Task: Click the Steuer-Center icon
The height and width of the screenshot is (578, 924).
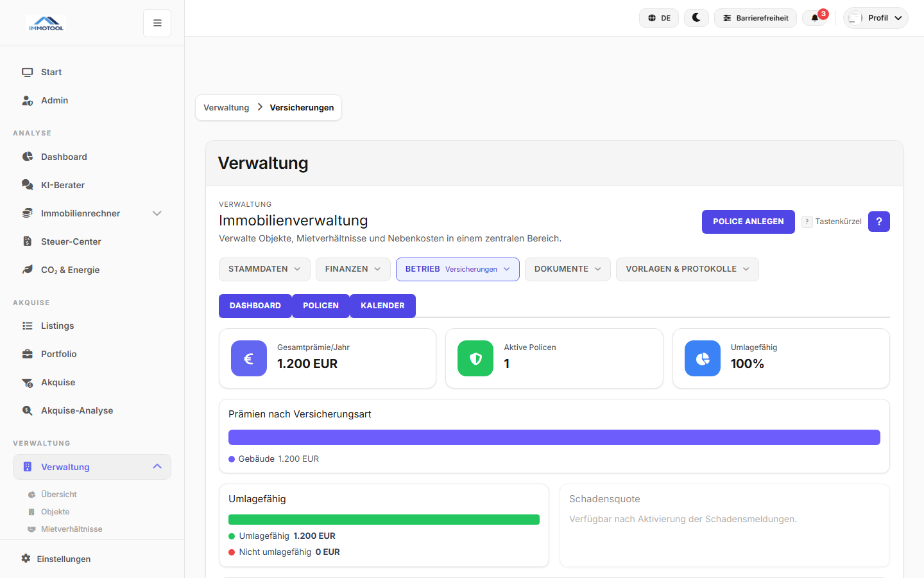Action: click(27, 241)
